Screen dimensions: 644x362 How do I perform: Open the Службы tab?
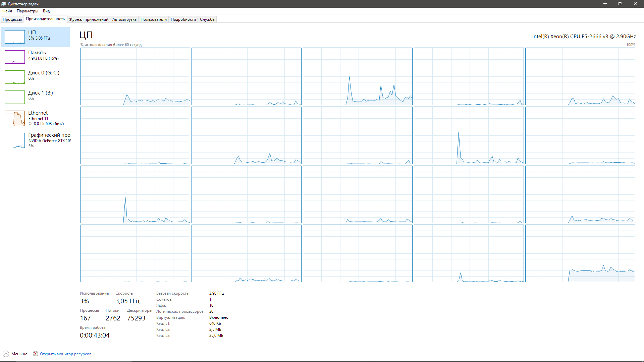[x=208, y=19]
